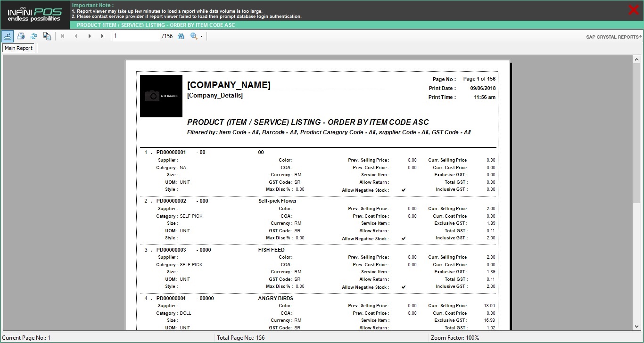The width and height of the screenshot is (644, 343).
Task: Click the Self-pick Flower item name
Action: [278, 201]
